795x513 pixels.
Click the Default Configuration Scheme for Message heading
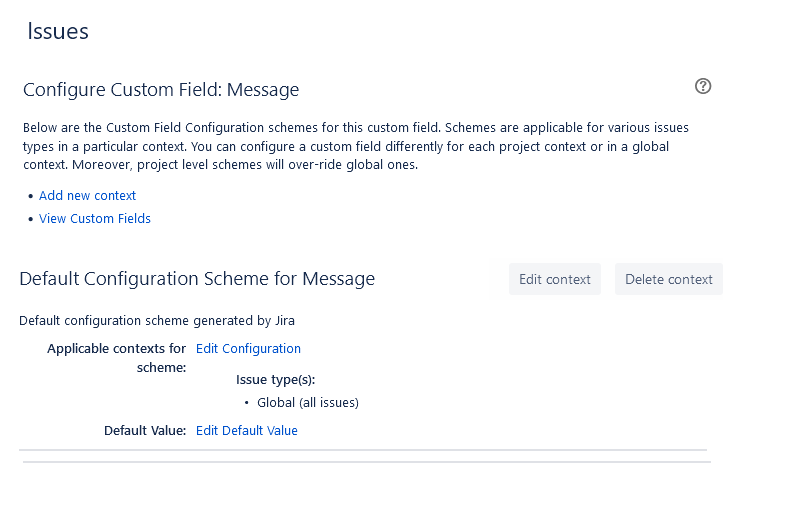coord(197,279)
